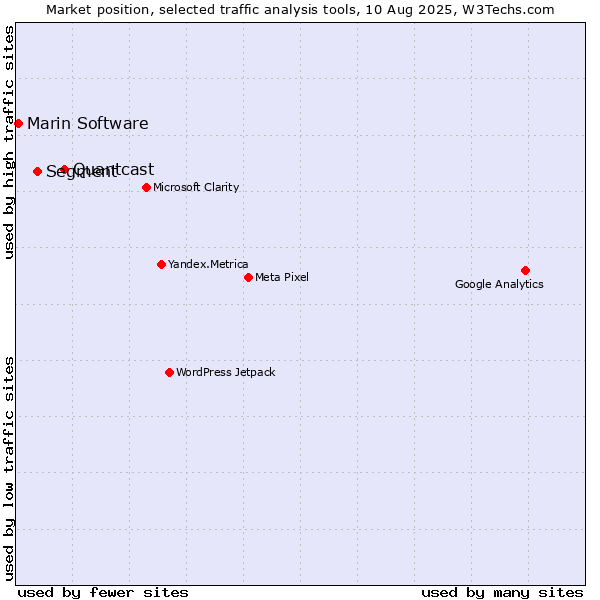Click the "used by fewer sites" axis label
Screen dimensions: 600x600
103,593
